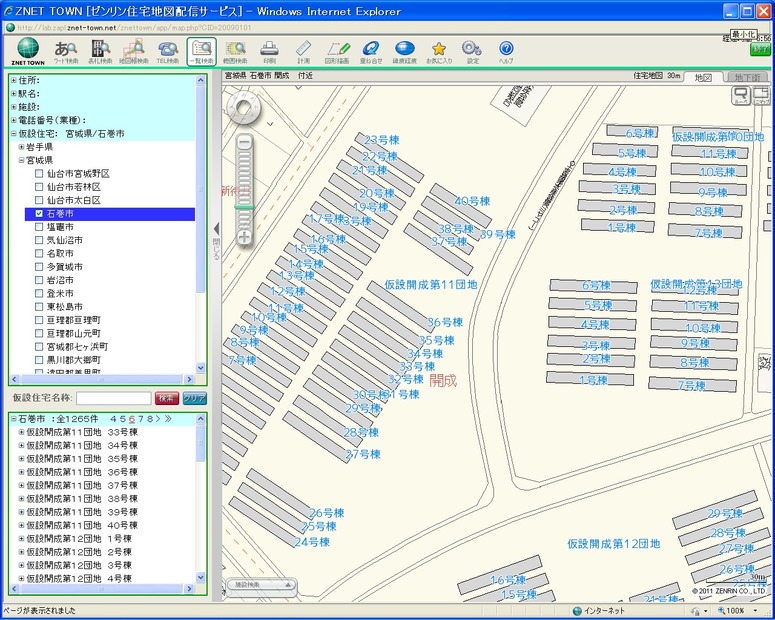Image resolution: width=775 pixels, height=620 pixels.
Task: Click the 仮設開成第12団地 map label
Action: [x=613, y=544]
